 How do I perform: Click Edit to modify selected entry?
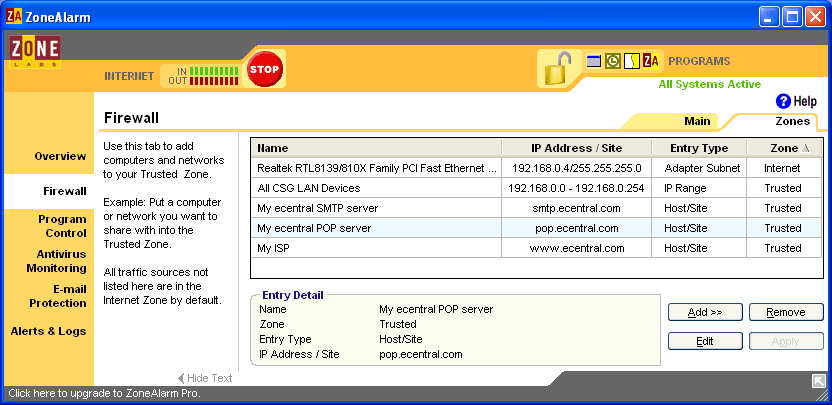coord(705,341)
